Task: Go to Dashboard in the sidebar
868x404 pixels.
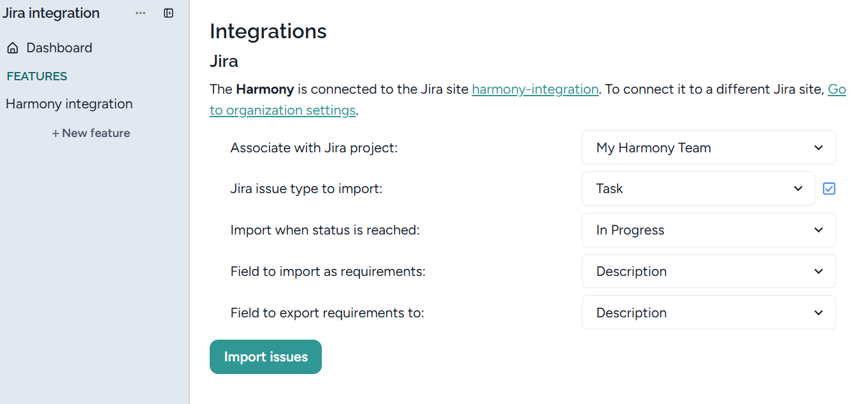Action: coord(59,48)
